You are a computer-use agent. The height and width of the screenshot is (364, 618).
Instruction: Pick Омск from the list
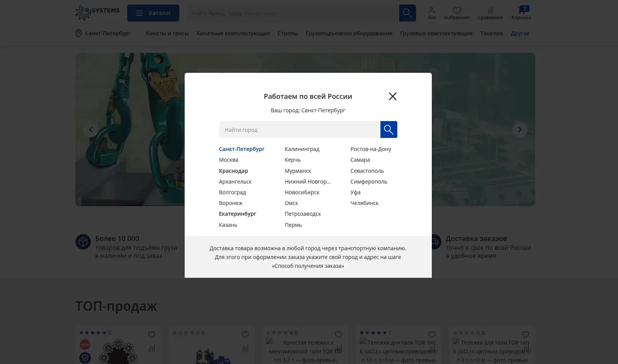click(291, 203)
